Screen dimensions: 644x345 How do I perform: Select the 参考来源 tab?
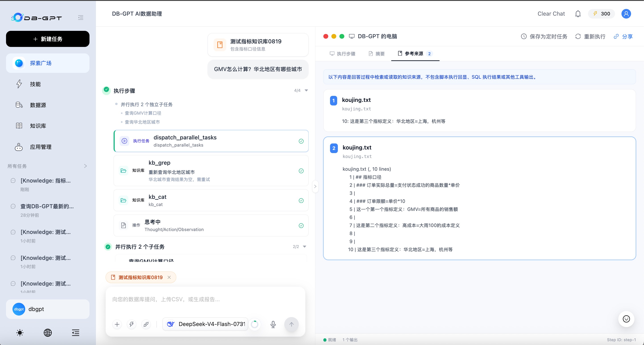[x=415, y=54]
